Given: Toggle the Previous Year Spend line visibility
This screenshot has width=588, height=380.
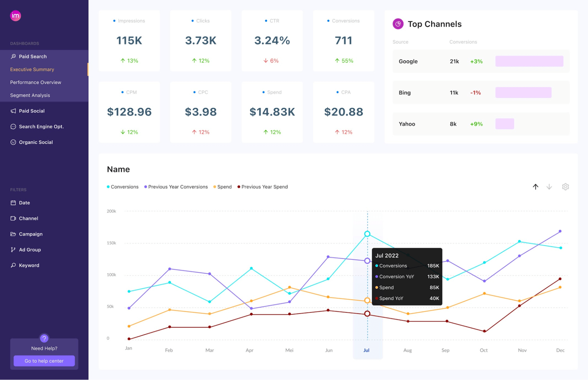Looking at the screenshot, I should tap(262, 186).
